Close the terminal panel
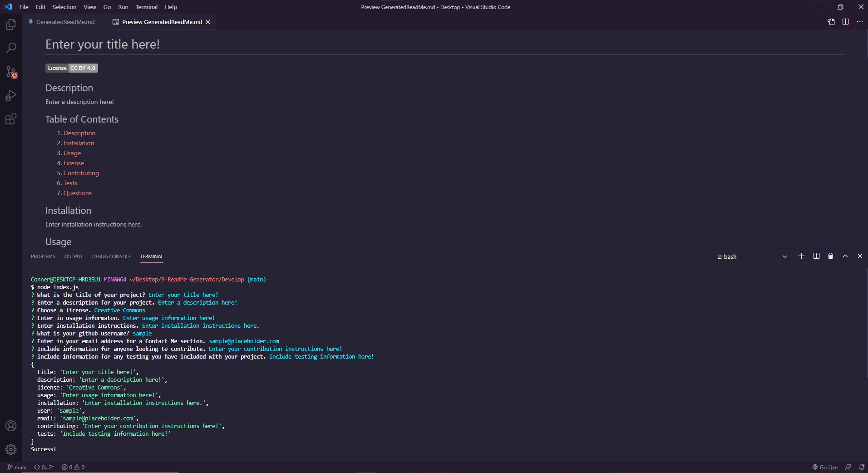 point(860,256)
